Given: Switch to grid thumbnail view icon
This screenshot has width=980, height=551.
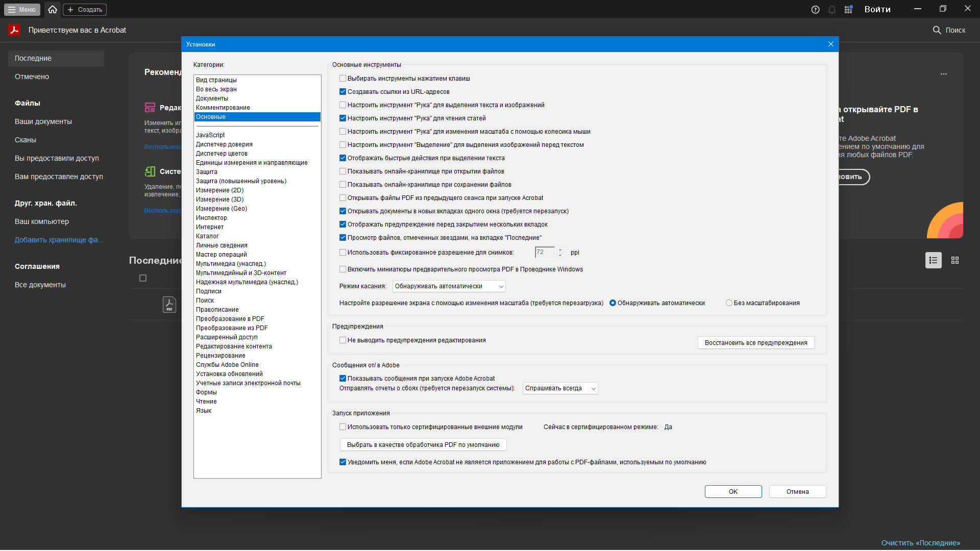Looking at the screenshot, I should pyautogui.click(x=955, y=260).
